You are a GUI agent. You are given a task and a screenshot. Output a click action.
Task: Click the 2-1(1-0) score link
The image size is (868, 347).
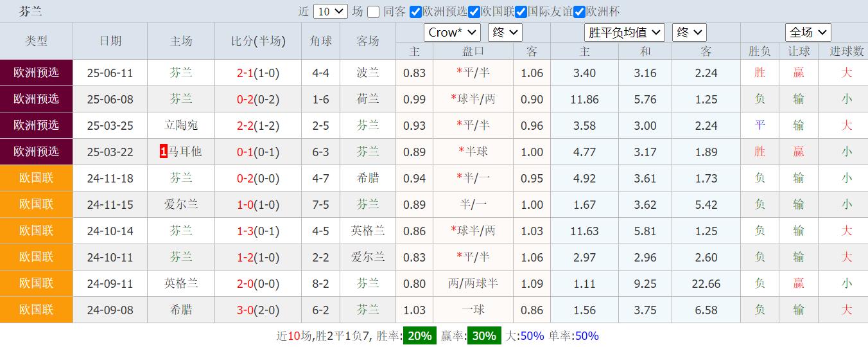coord(257,73)
